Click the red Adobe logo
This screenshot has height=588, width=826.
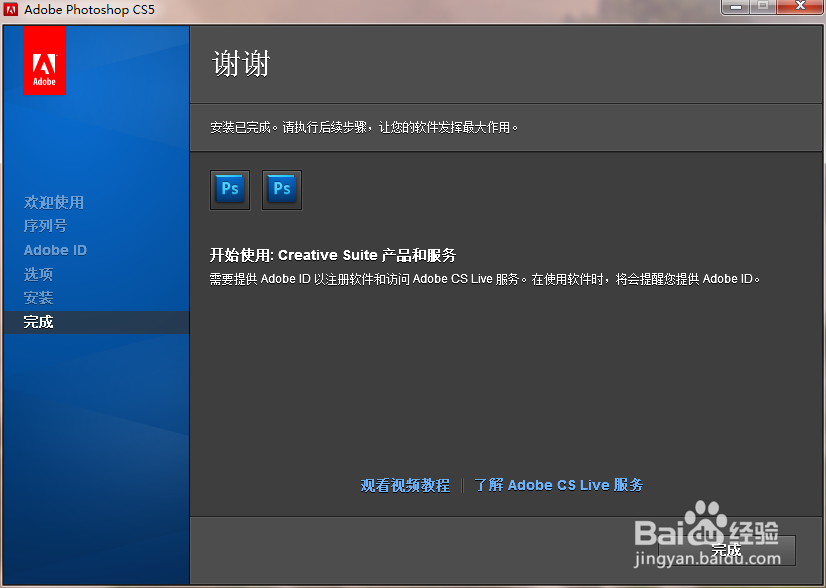click(44, 60)
